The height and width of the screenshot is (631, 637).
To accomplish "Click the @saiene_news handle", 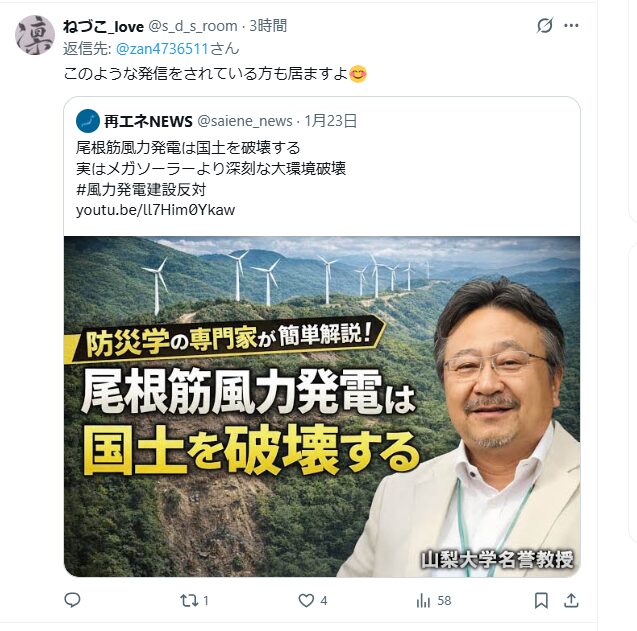I will 245,121.
